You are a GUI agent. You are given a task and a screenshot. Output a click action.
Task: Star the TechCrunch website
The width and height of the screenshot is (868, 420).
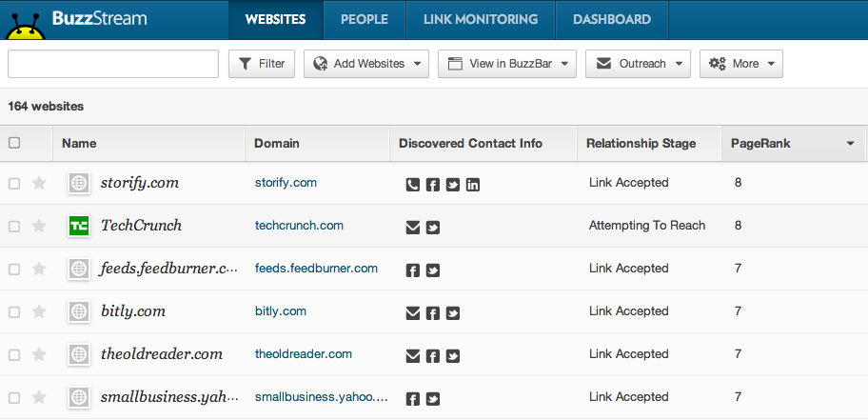click(x=39, y=226)
